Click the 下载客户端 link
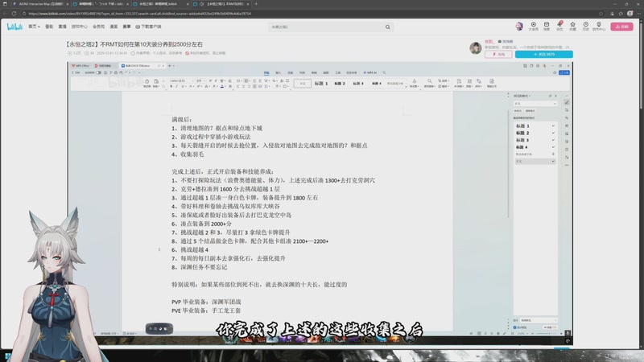The width and height of the screenshot is (644, 362). [149, 27]
